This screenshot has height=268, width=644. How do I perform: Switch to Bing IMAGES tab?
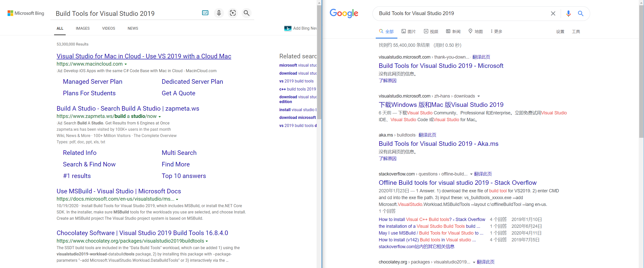[83, 28]
